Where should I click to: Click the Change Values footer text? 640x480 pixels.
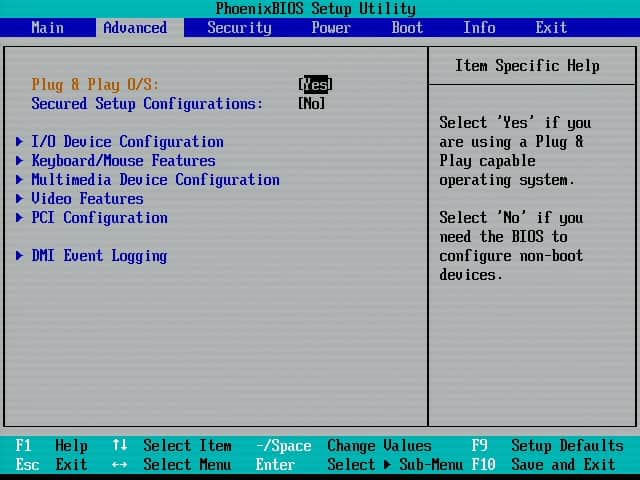379,446
